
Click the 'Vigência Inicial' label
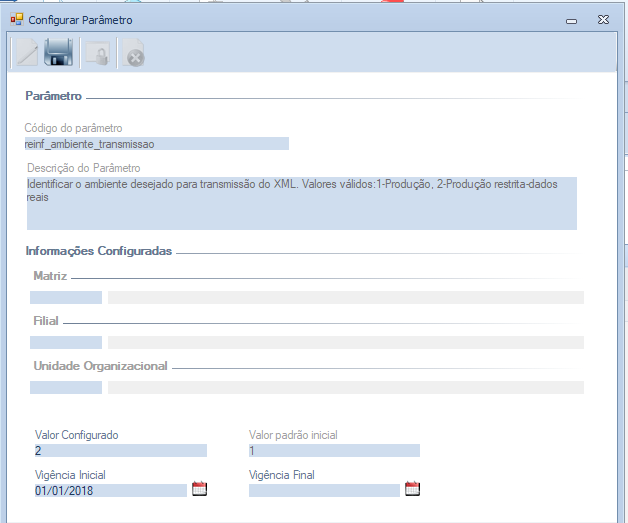(x=70, y=475)
